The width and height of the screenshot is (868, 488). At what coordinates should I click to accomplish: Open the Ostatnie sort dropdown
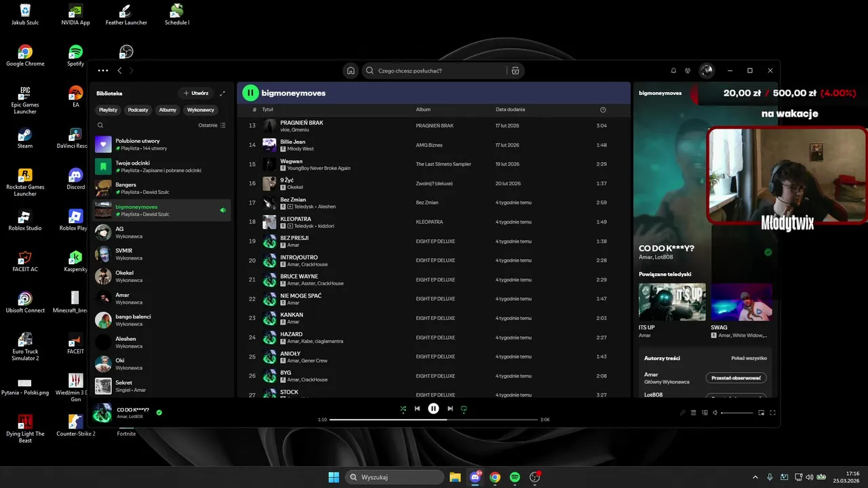(212, 125)
